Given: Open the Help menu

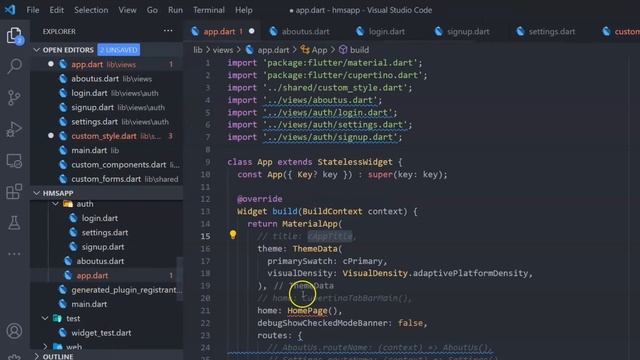Looking at the screenshot, I should (x=244, y=10).
